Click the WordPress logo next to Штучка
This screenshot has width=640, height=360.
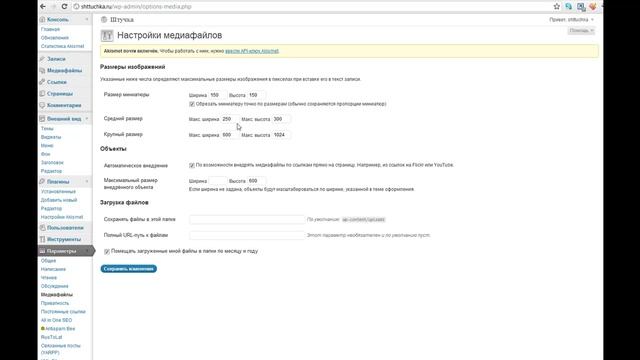tap(104, 20)
